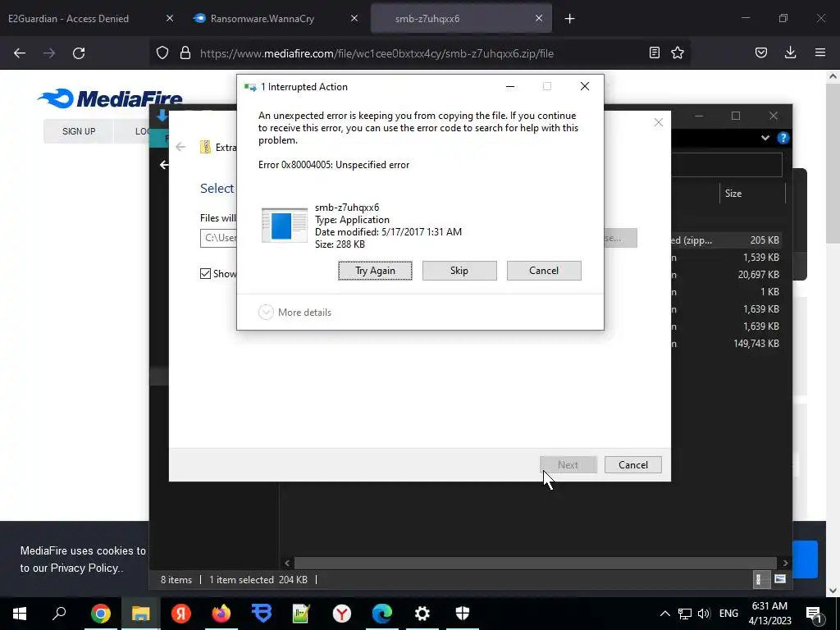Bookmark this page with the star
This screenshot has width=840, height=630.
pos(678,53)
